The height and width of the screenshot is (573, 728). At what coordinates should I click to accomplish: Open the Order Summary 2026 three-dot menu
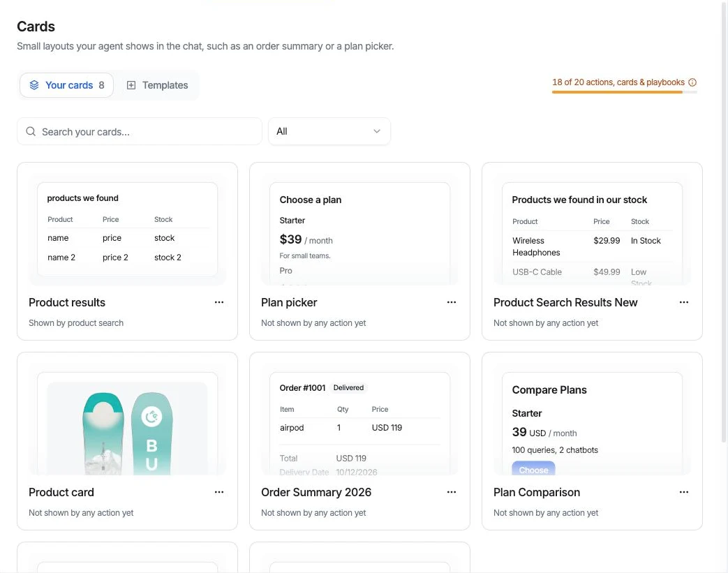tap(452, 492)
